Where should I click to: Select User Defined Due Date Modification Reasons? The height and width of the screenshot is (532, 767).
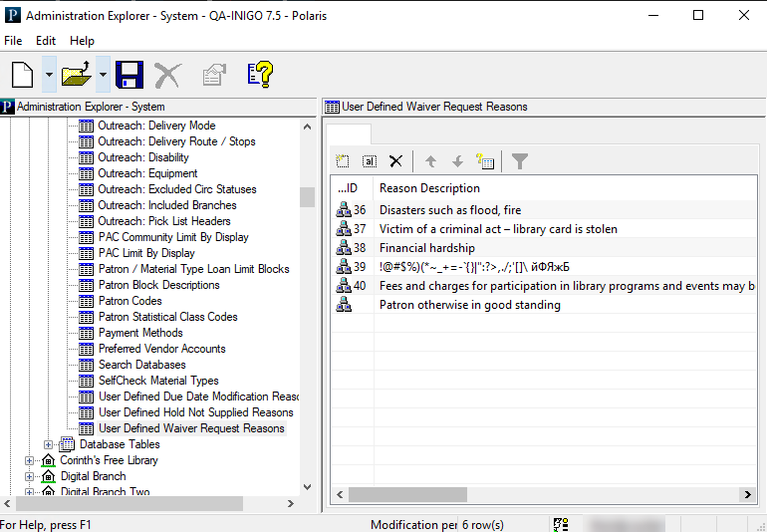[x=198, y=397]
